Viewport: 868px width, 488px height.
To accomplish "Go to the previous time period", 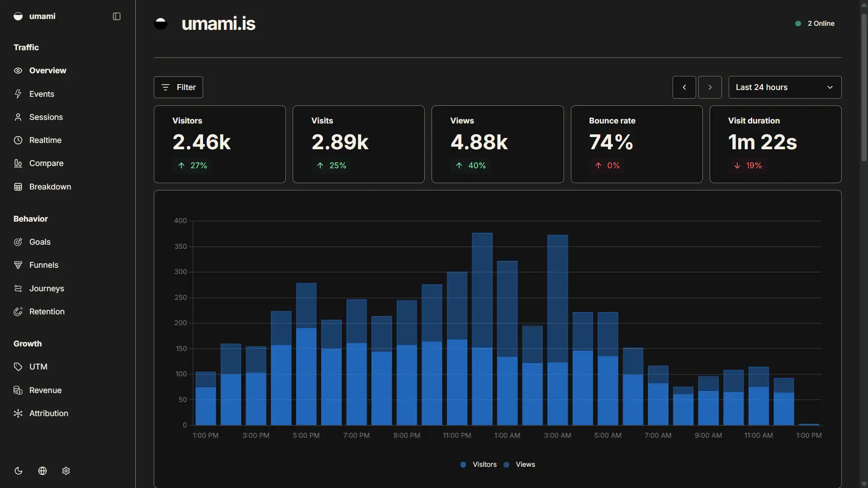I will click(684, 87).
